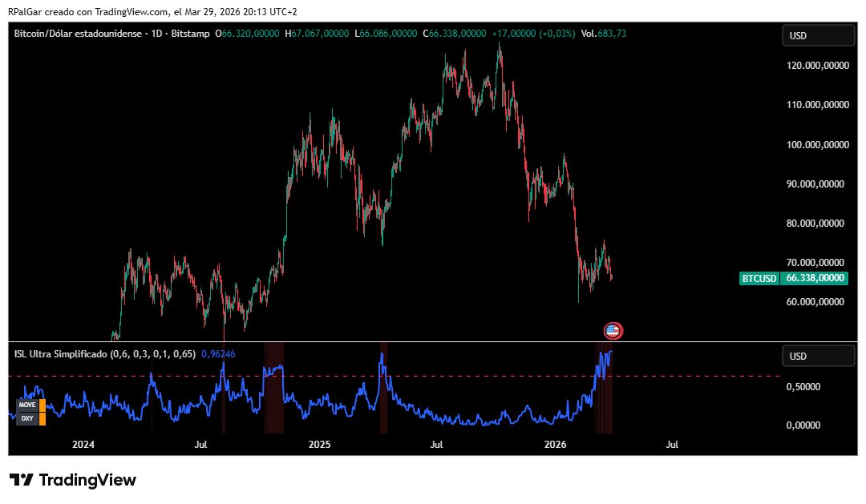Click the 2025 label on time axis

(x=319, y=445)
